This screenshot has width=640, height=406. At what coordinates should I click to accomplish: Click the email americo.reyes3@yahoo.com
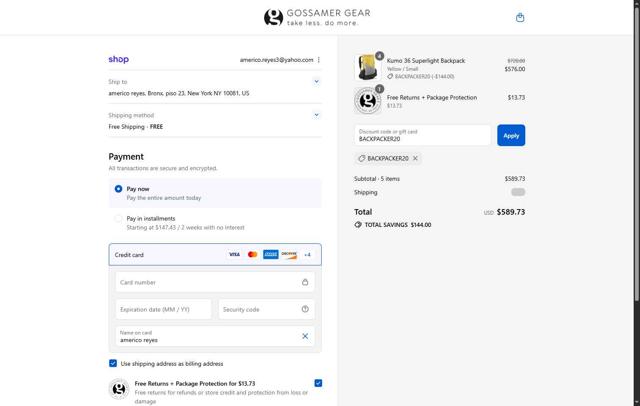pyautogui.click(x=276, y=60)
